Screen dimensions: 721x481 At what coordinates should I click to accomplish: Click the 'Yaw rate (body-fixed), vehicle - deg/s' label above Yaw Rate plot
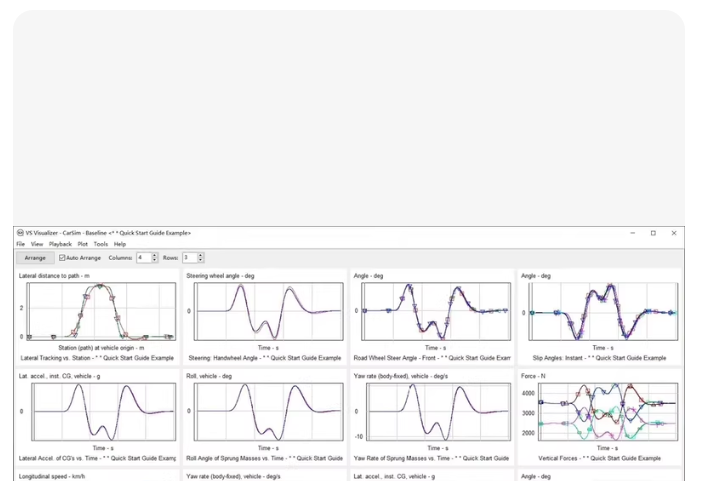401,376
